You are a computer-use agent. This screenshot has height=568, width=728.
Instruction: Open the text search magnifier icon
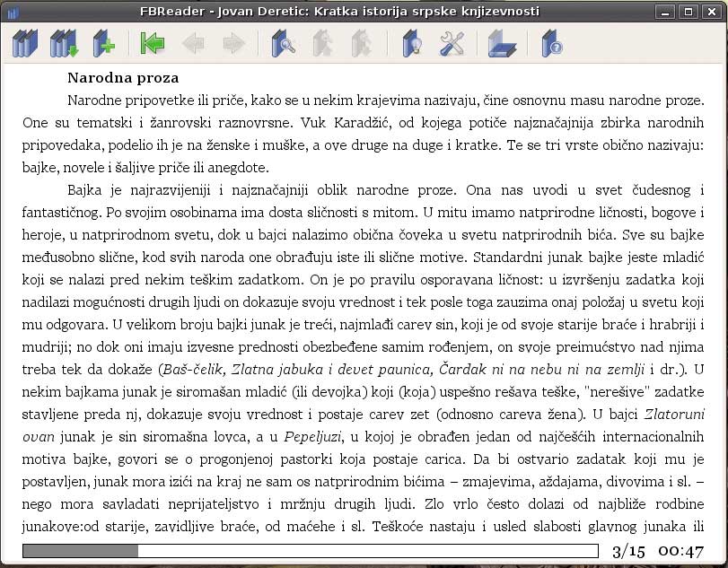click(284, 44)
